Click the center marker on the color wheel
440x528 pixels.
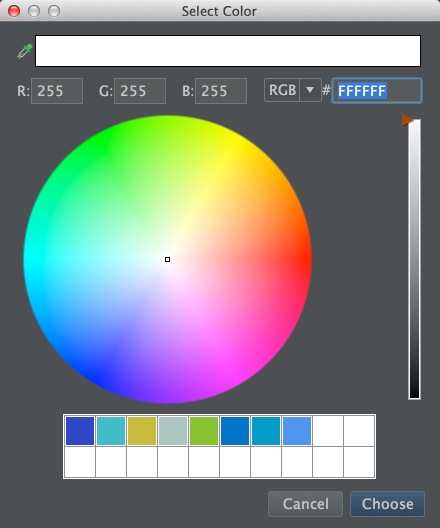[167, 259]
